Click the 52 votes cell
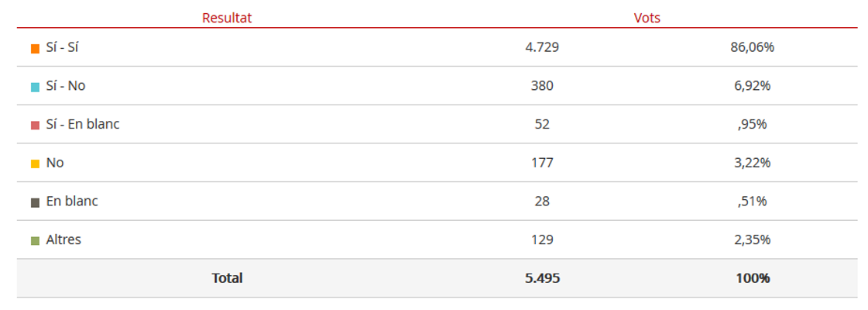 coord(542,124)
